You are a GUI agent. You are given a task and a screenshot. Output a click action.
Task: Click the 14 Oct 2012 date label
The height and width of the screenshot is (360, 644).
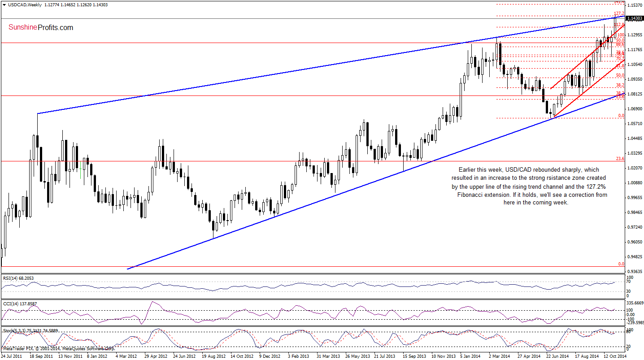243,356
